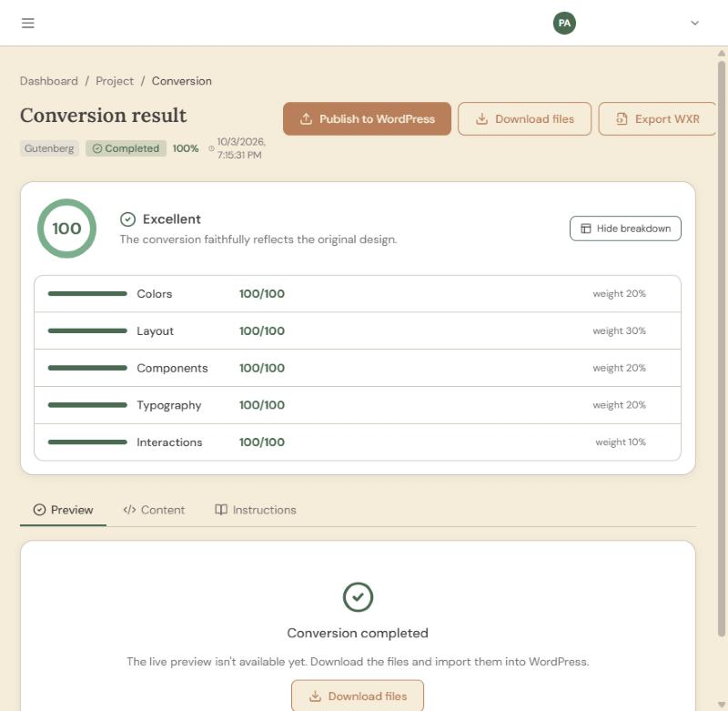Click the Components progress bar
The width and height of the screenshot is (728, 711).
(87, 368)
